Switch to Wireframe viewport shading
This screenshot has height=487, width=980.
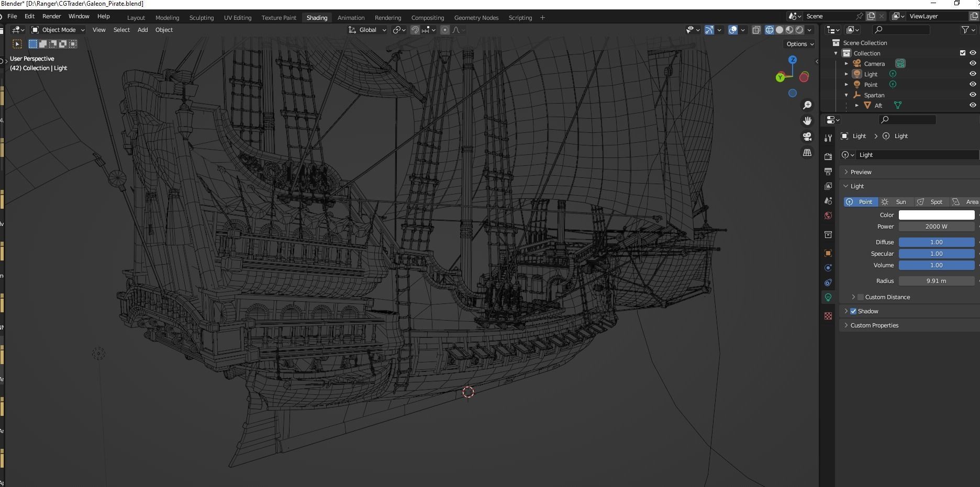pyautogui.click(x=770, y=30)
